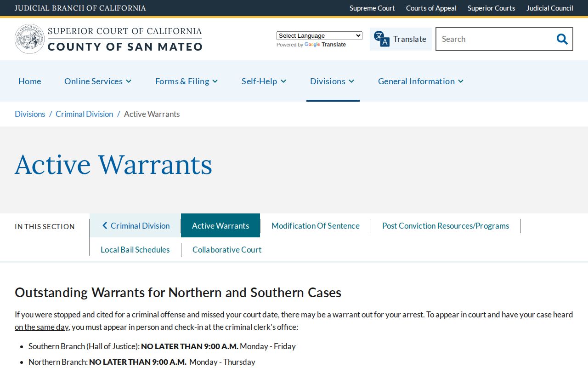Click the Northern Branch bullet text
The width and height of the screenshot is (588, 368).
click(x=142, y=362)
